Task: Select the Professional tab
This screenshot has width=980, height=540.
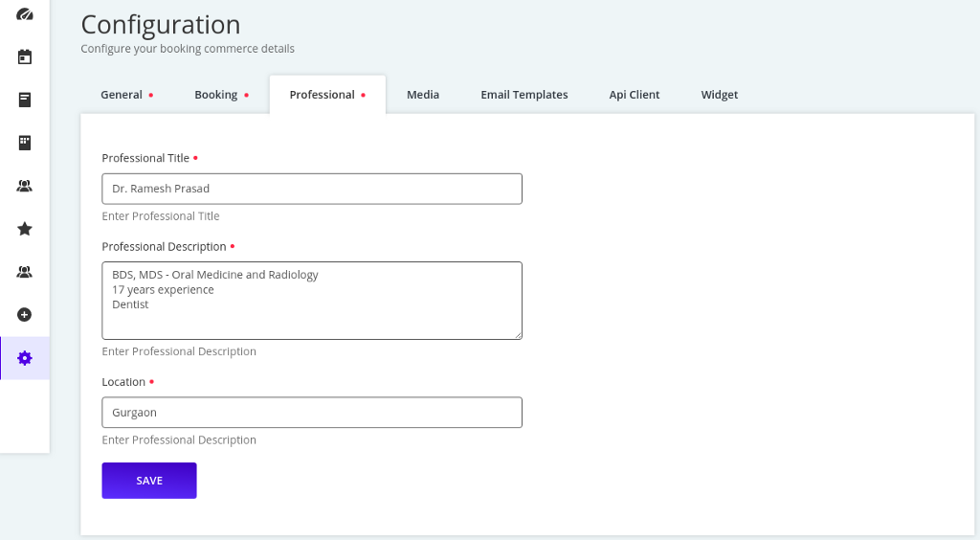Action: coord(323,95)
